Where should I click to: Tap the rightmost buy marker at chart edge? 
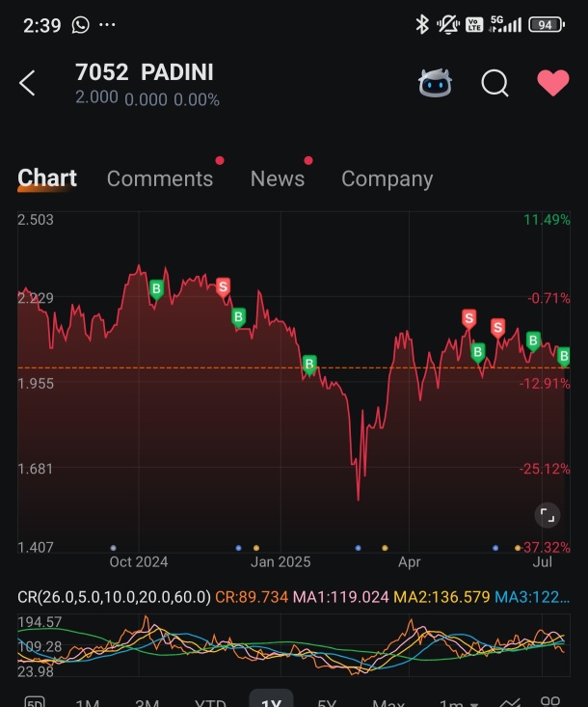[564, 357]
